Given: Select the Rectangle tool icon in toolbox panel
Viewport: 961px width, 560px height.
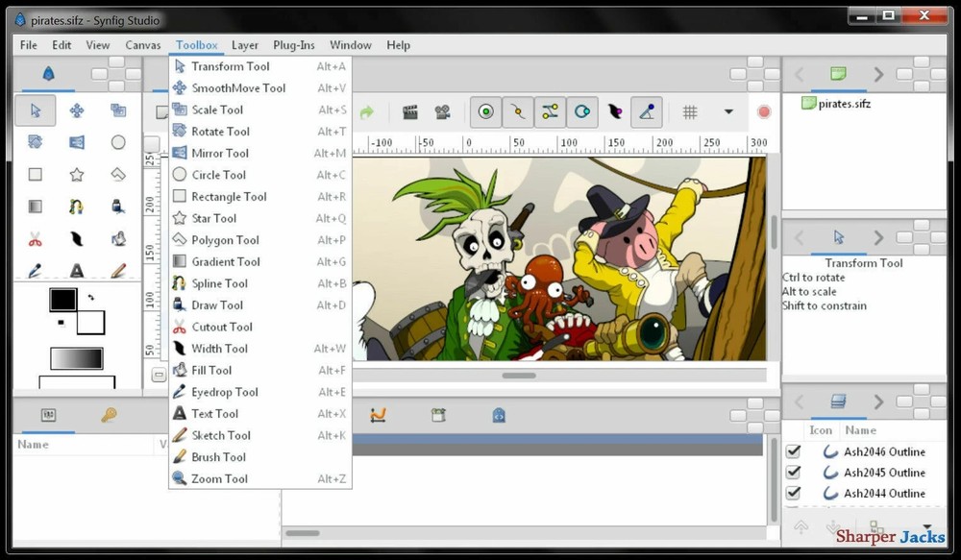Looking at the screenshot, I should click(x=36, y=175).
